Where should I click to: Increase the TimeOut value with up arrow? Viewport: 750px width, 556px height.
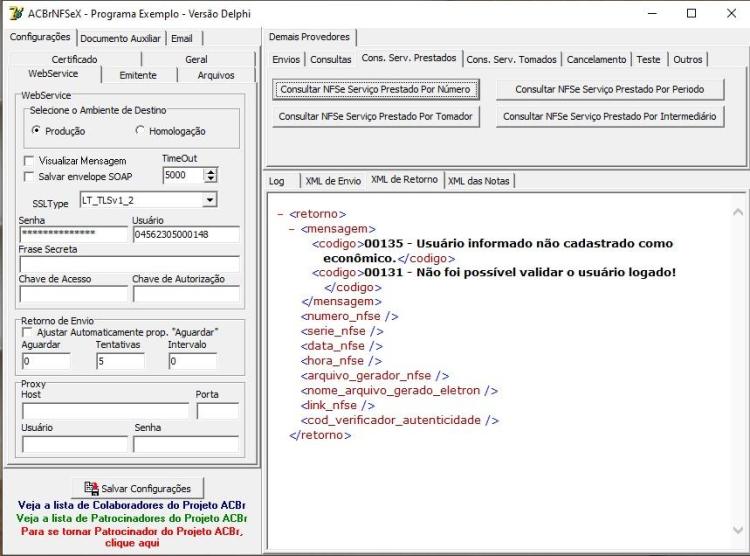[210, 171]
